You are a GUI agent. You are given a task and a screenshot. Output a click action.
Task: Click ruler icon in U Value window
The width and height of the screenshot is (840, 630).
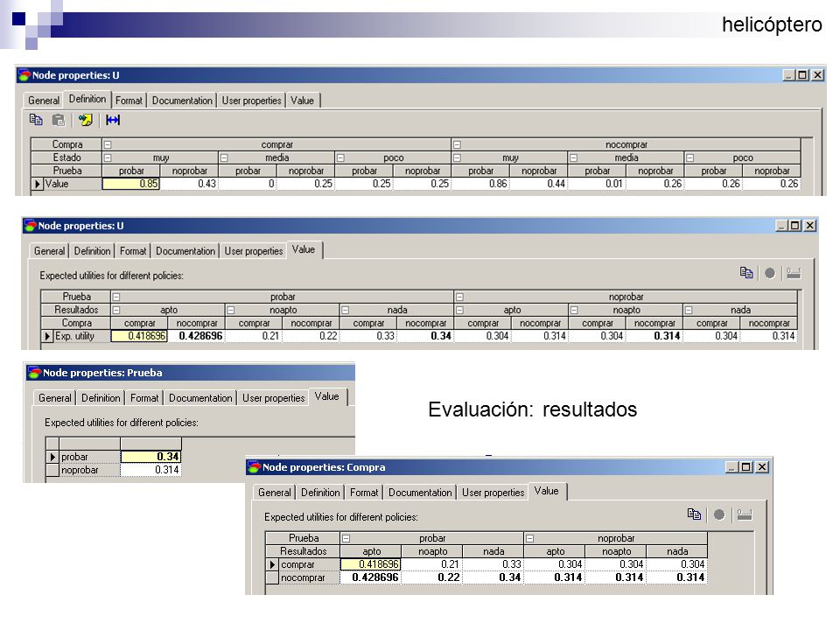794,273
